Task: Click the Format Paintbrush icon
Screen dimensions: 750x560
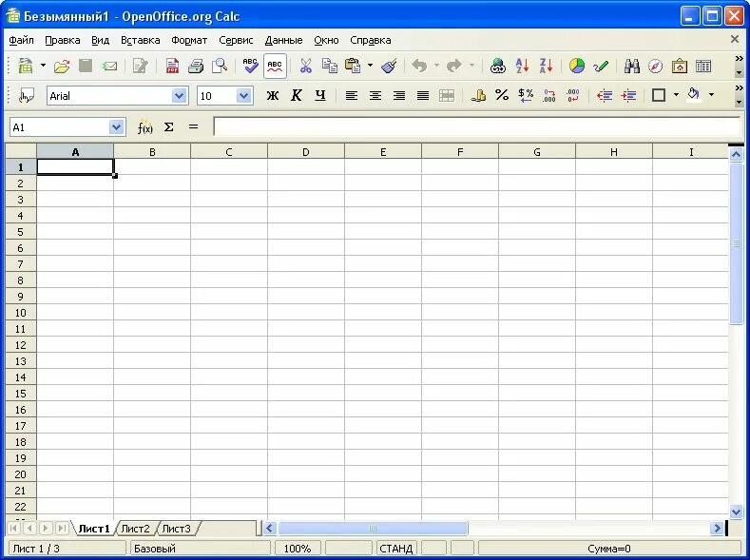Action: point(390,66)
